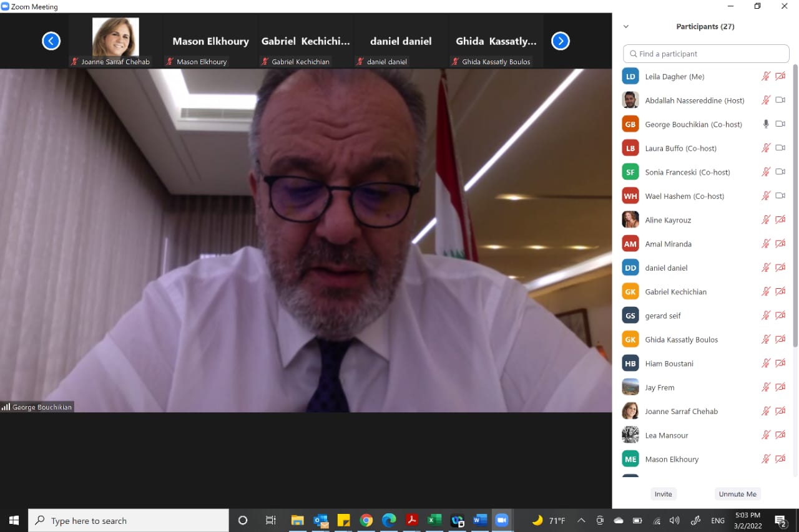Screen dimensions: 799x532
Task: Launch Google Chrome from the taskbar
Action: click(x=366, y=520)
